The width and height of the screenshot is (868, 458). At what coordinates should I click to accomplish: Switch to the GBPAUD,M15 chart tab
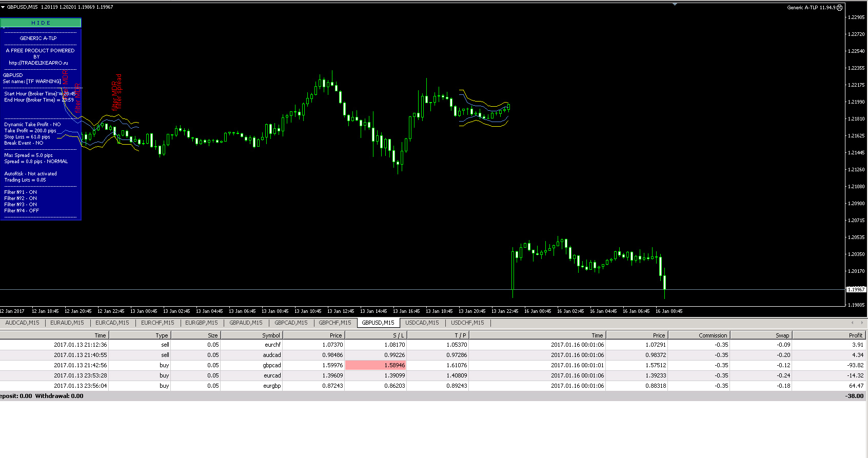coord(246,323)
